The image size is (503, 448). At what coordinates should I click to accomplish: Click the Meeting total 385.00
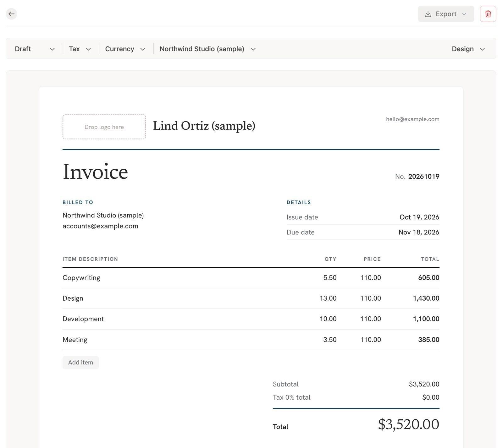click(428, 340)
